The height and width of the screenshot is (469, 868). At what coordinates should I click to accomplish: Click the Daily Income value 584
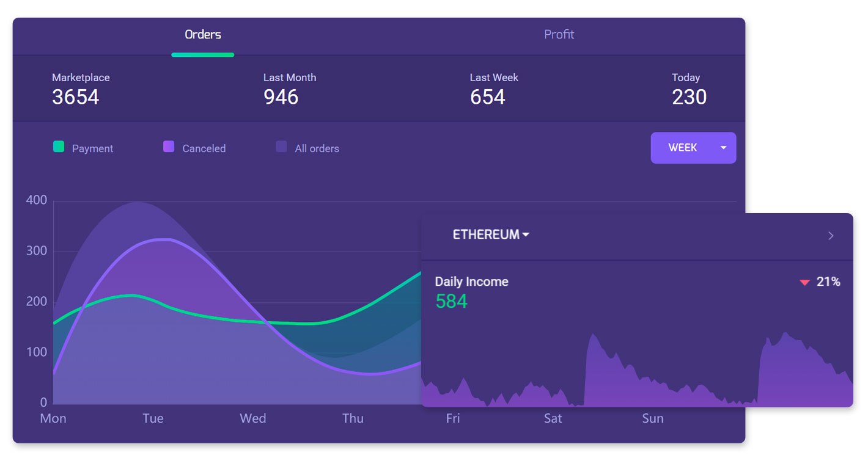point(451,301)
